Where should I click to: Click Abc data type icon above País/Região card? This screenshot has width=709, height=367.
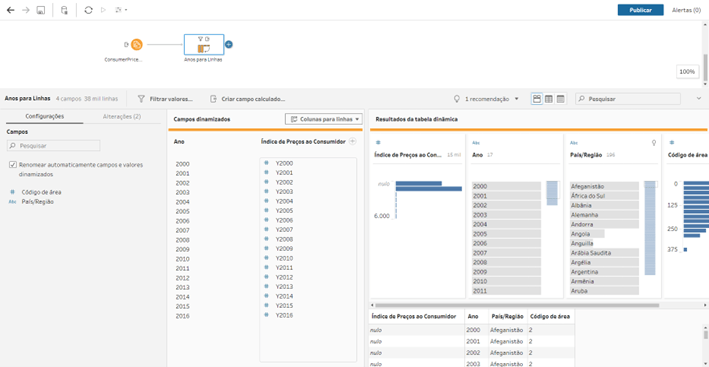click(574, 142)
